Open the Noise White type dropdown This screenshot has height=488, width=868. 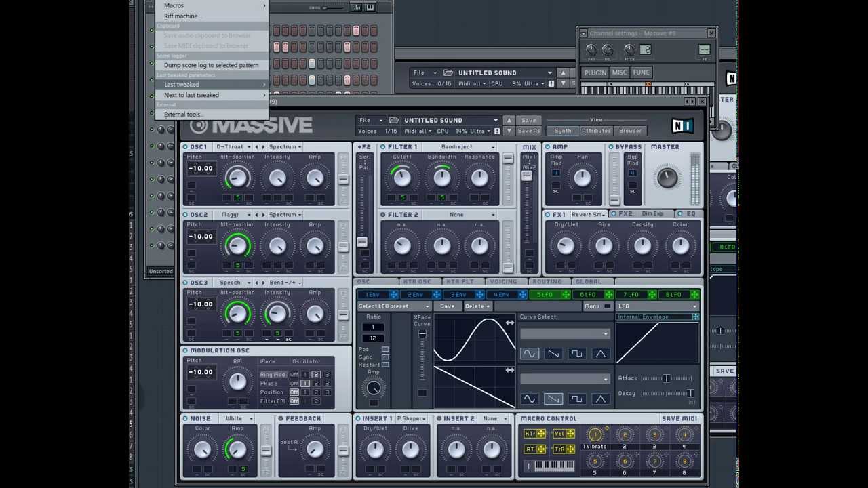click(239, 419)
